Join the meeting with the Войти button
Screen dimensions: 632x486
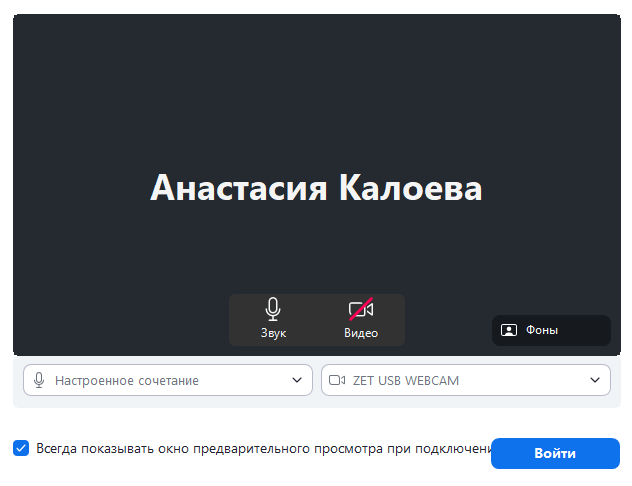pos(555,453)
